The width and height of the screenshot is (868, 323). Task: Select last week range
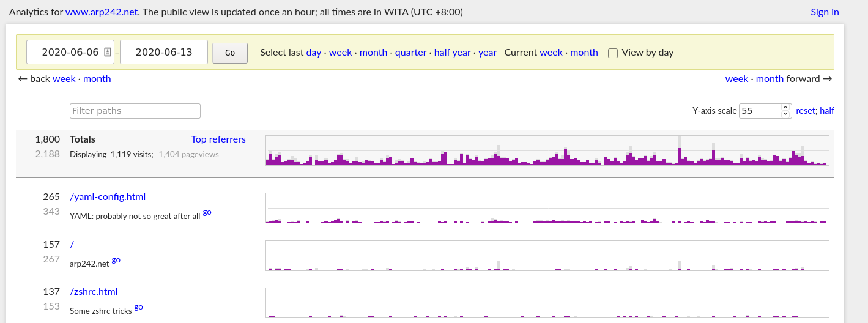[x=340, y=53]
